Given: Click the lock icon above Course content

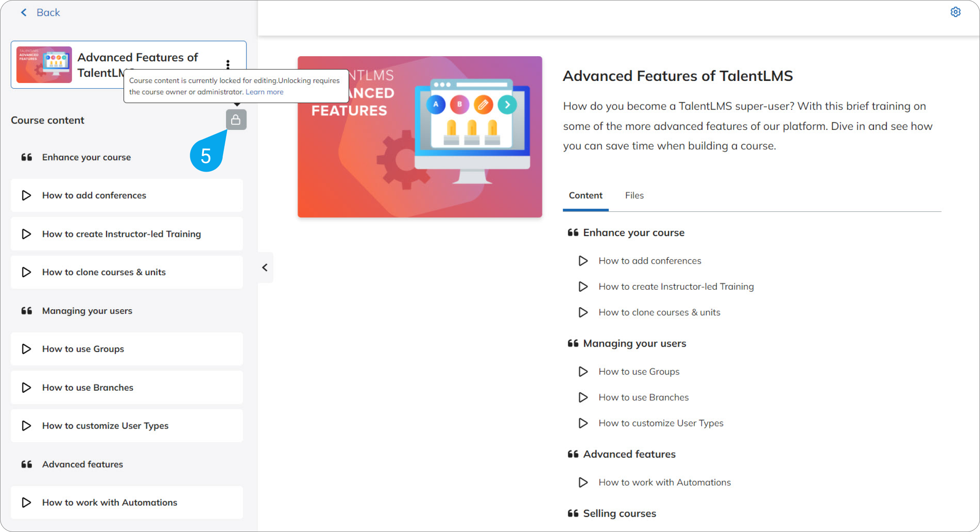Looking at the screenshot, I should 236,120.
